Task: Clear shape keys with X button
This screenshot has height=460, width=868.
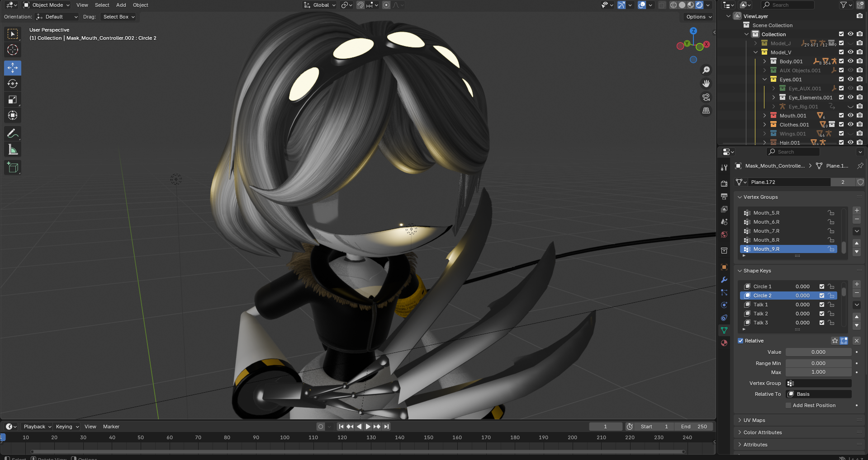Action: tap(857, 341)
